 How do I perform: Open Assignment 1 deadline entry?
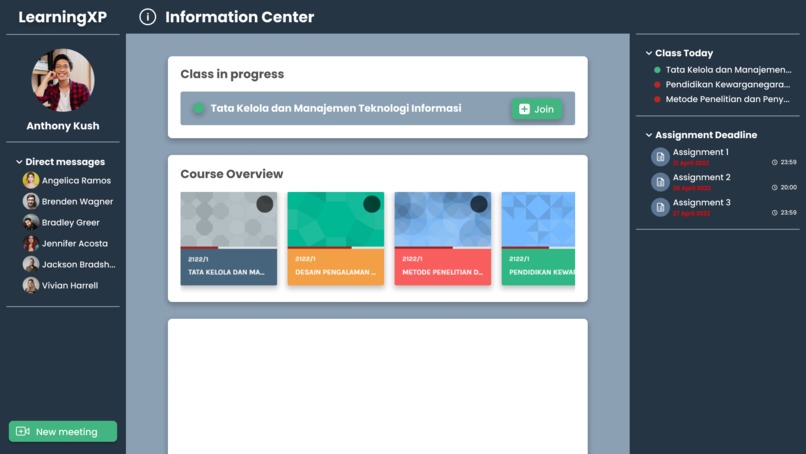[724, 157]
